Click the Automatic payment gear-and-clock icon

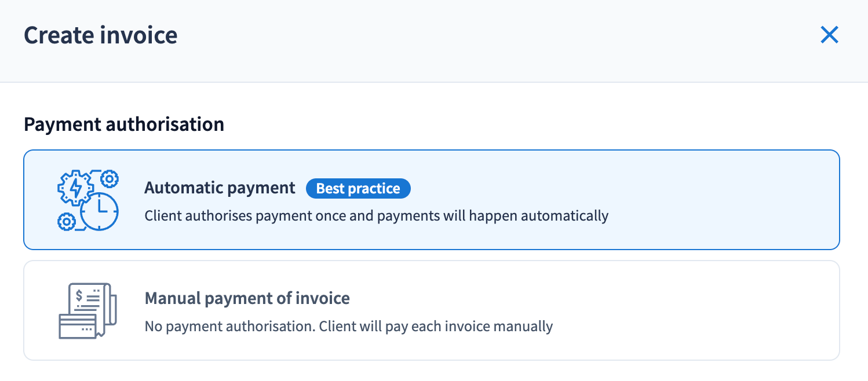tap(88, 200)
